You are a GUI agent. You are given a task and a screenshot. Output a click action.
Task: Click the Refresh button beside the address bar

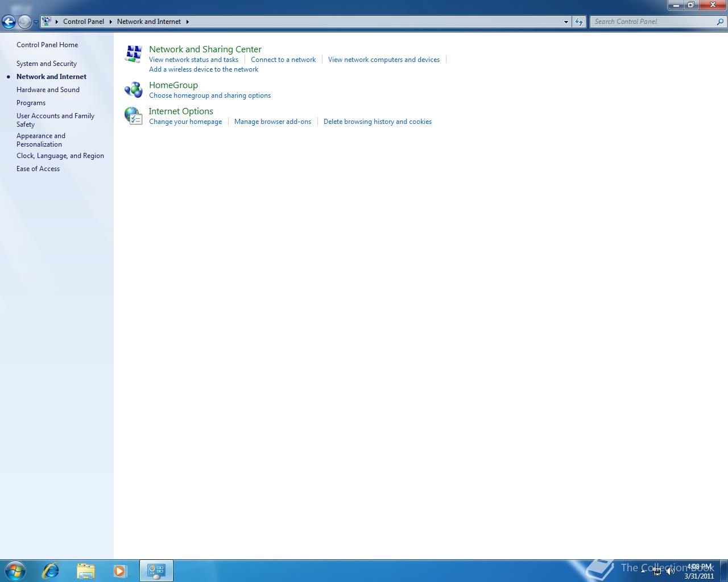click(578, 22)
